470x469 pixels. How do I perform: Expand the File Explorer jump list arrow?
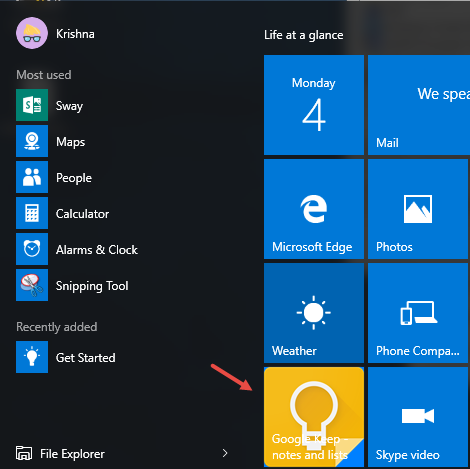pos(225,453)
